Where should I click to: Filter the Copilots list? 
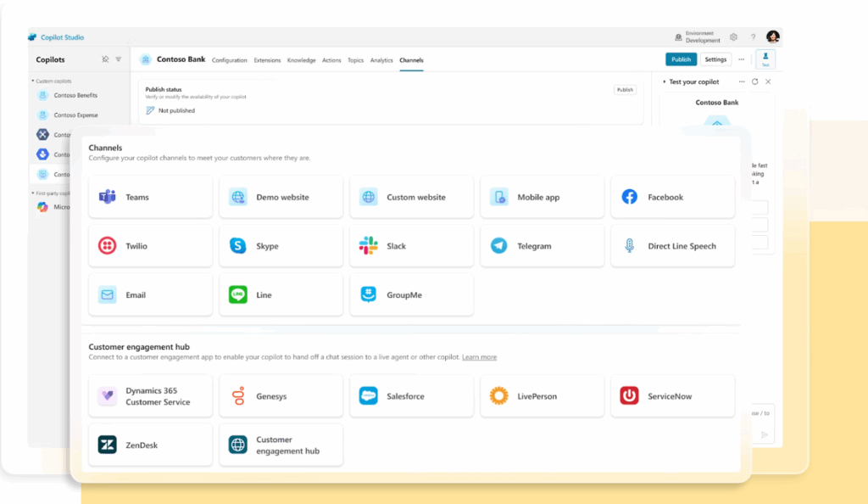pyautogui.click(x=119, y=59)
